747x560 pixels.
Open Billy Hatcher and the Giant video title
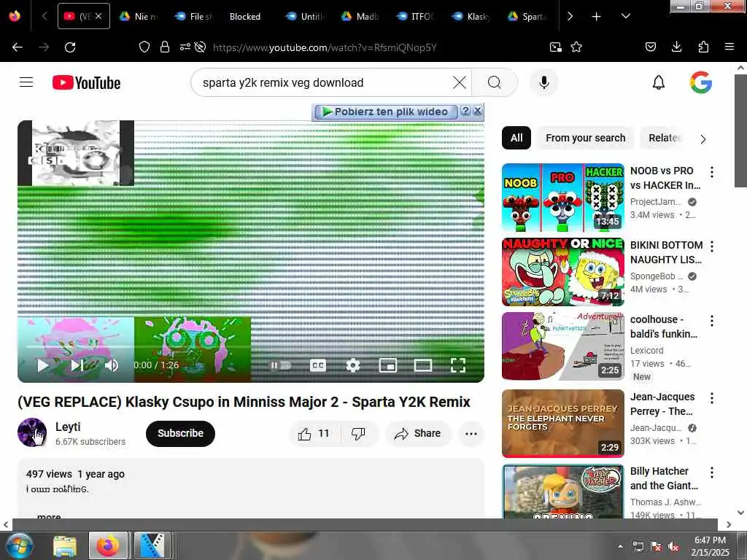click(x=664, y=478)
